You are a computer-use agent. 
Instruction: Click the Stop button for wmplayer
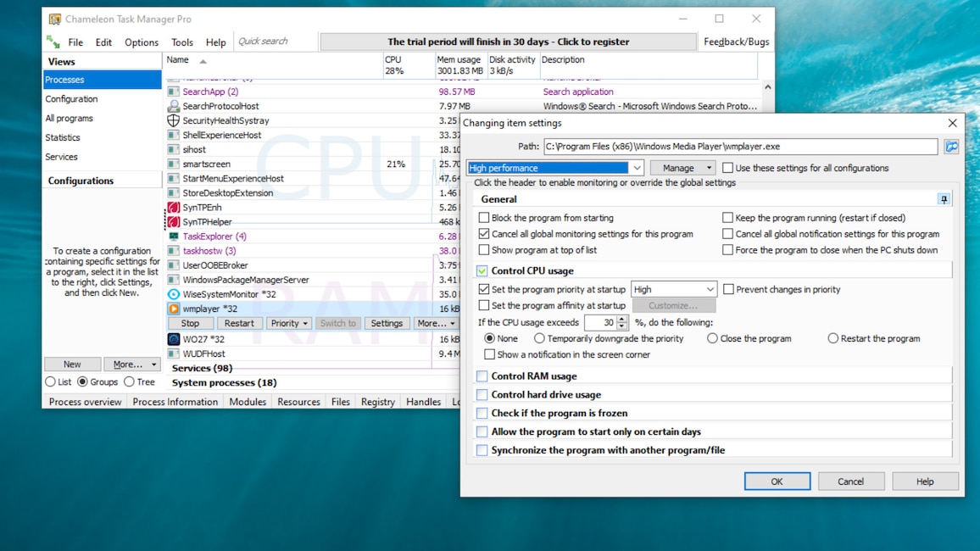click(x=190, y=323)
